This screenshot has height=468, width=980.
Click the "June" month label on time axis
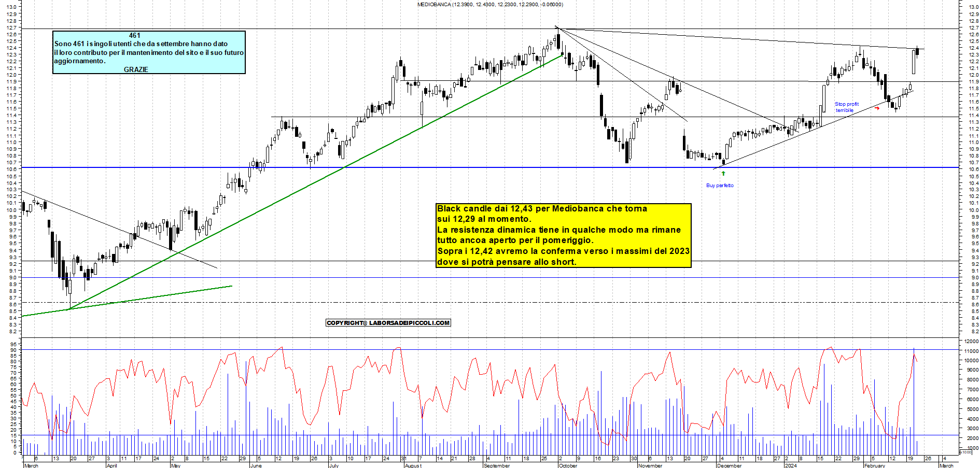(256, 465)
